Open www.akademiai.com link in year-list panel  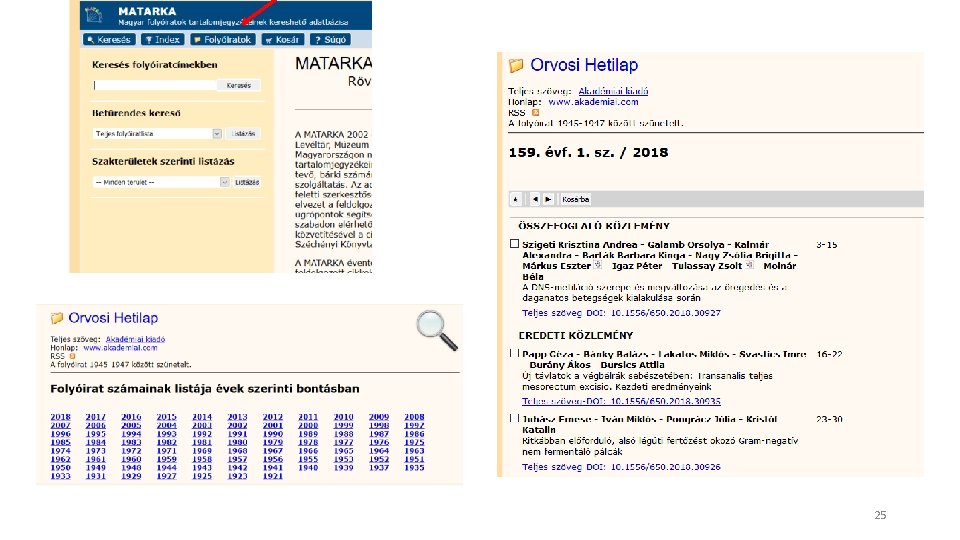click(x=120, y=348)
